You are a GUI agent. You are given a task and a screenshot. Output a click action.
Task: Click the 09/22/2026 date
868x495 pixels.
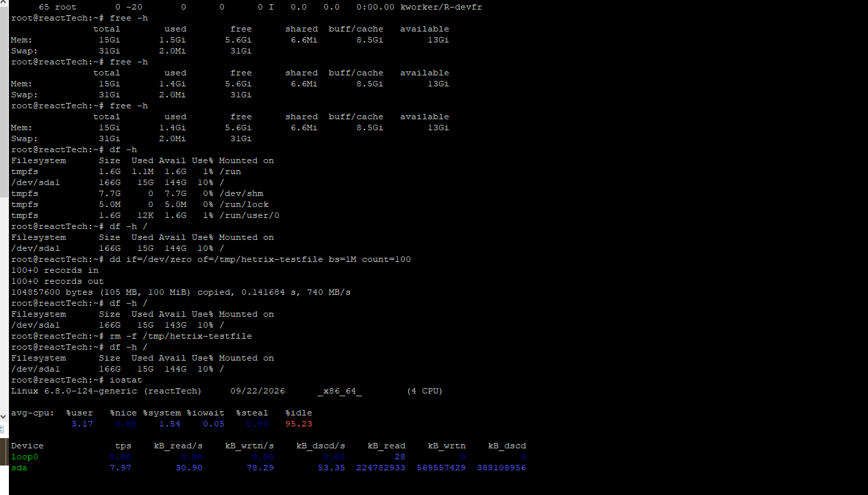pos(258,391)
